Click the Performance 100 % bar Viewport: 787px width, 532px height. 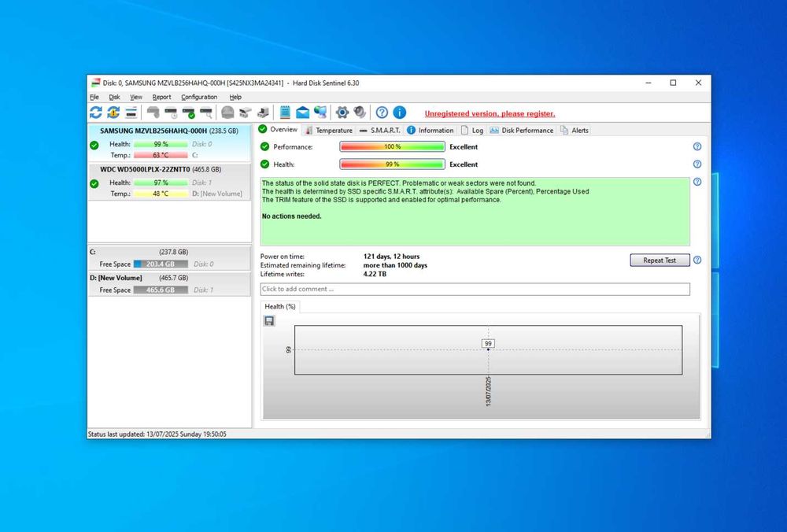coord(392,146)
